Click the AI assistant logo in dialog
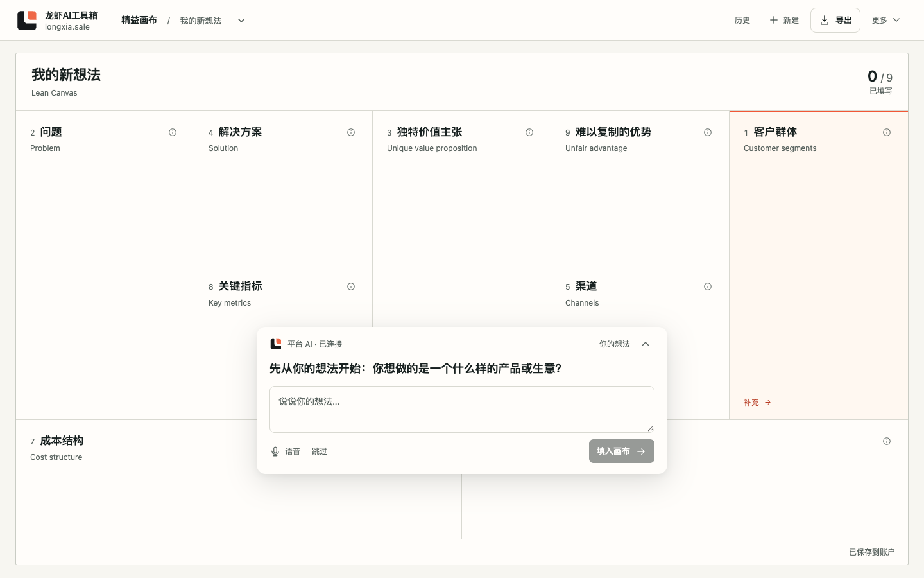Image resolution: width=924 pixels, height=578 pixels. (276, 344)
